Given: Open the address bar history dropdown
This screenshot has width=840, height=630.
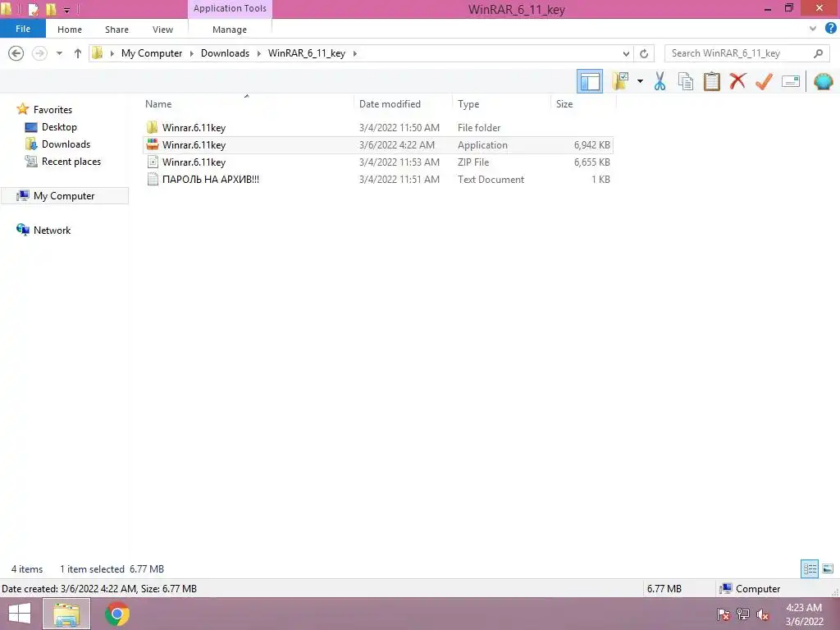Looking at the screenshot, I should pos(626,53).
